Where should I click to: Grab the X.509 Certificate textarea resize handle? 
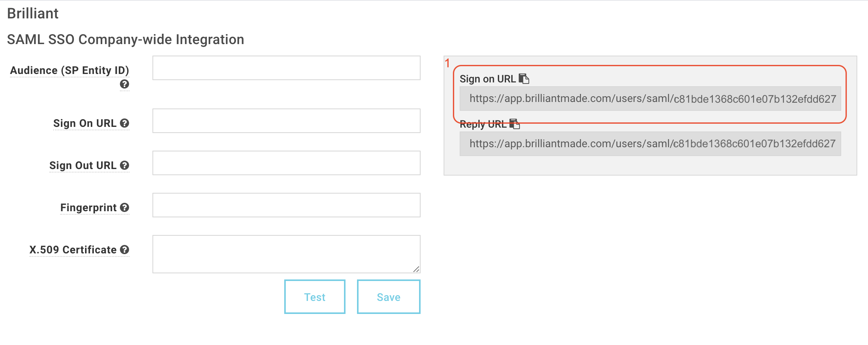416,269
